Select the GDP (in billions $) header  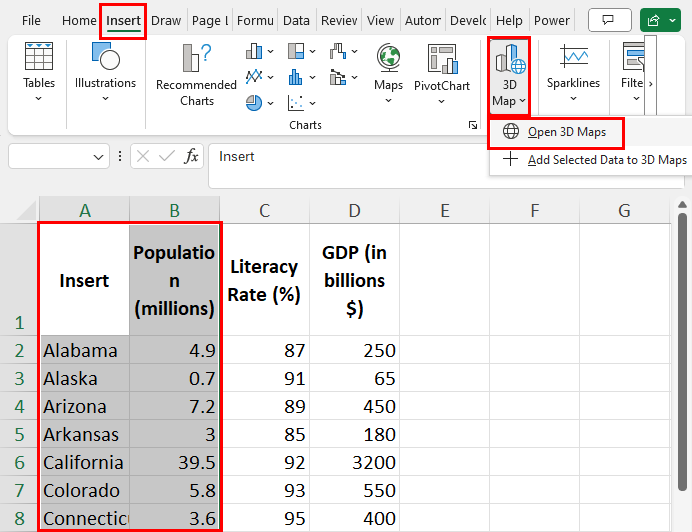[x=354, y=280]
